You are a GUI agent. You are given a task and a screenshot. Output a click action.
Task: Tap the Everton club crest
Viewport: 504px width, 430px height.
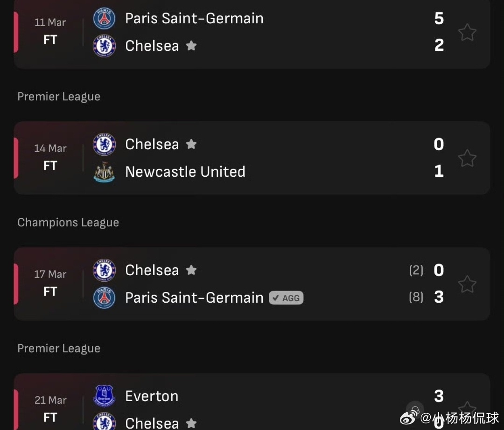coord(104,396)
